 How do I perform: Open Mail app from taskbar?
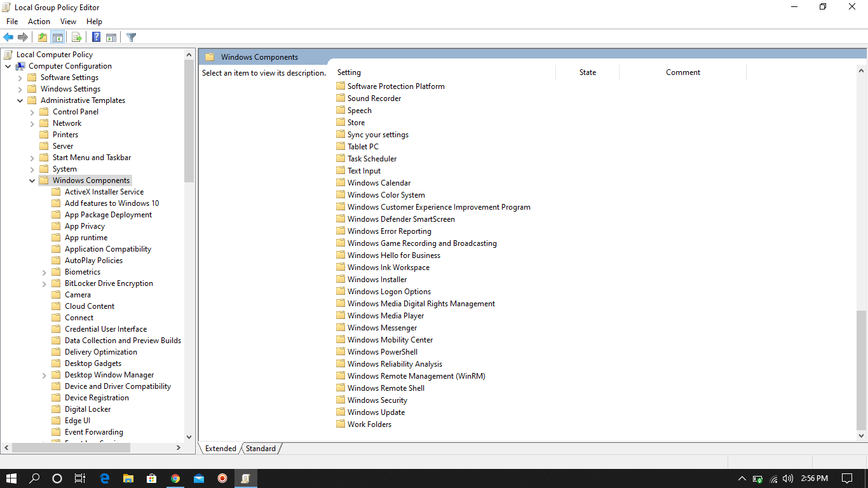199,478
